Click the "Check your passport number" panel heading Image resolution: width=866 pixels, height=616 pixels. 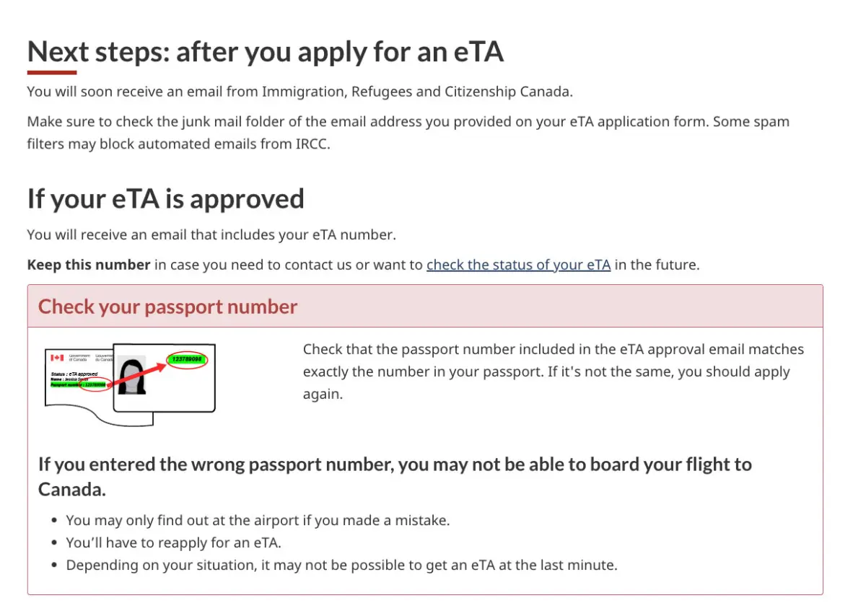click(x=167, y=307)
